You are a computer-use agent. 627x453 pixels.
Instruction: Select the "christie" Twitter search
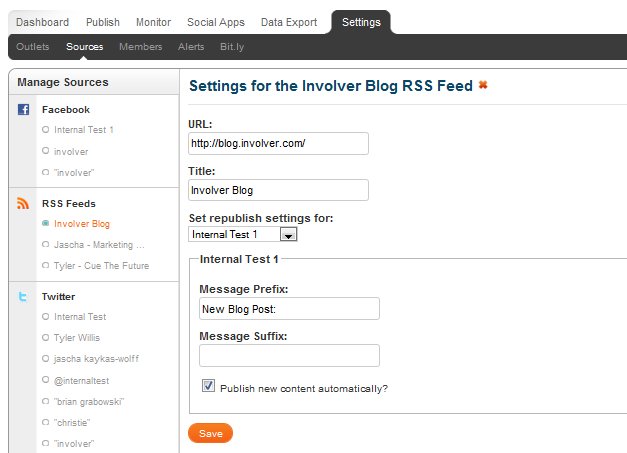coord(66,423)
